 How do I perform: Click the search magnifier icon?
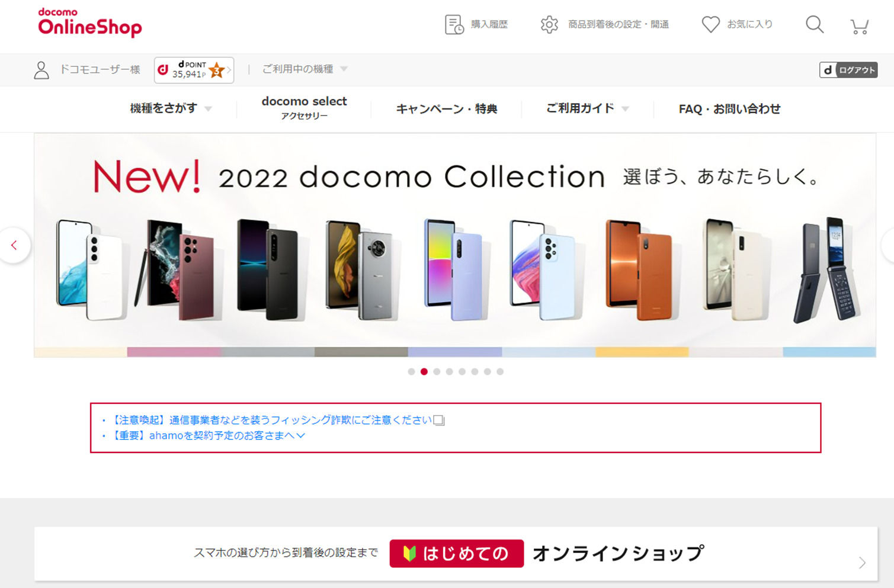click(x=815, y=24)
